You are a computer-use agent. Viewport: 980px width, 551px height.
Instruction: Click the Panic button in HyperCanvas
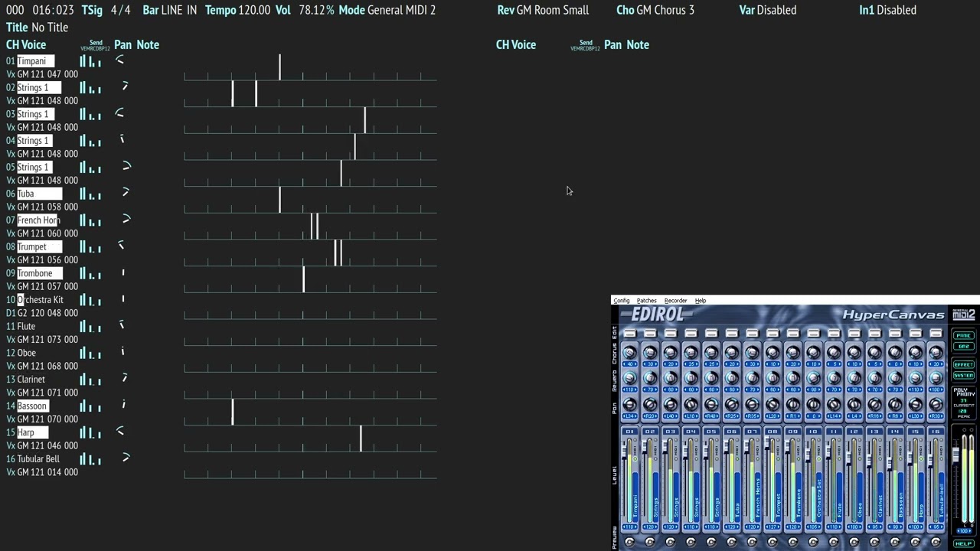coord(963,336)
